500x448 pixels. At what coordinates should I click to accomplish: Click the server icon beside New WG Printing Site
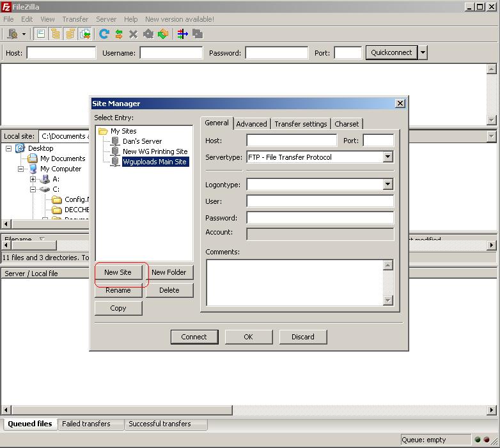[115, 151]
